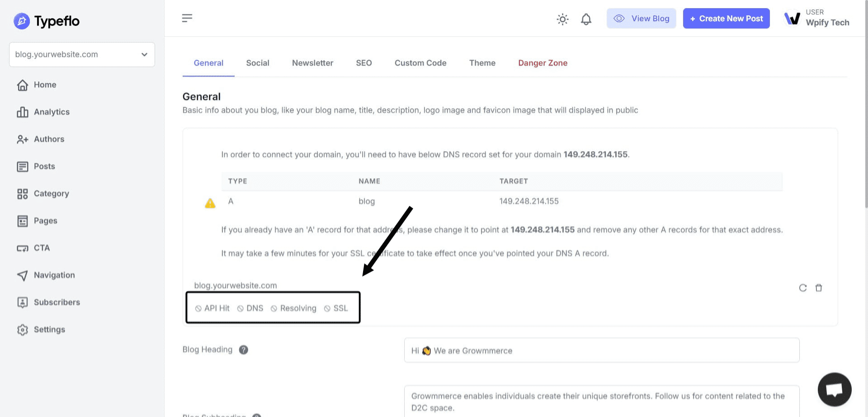
Task: Click the refresh domain status icon
Action: click(x=803, y=288)
